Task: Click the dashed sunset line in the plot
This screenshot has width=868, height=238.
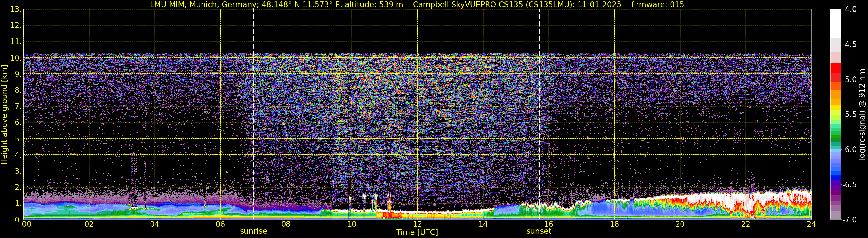Action: coord(539,115)
